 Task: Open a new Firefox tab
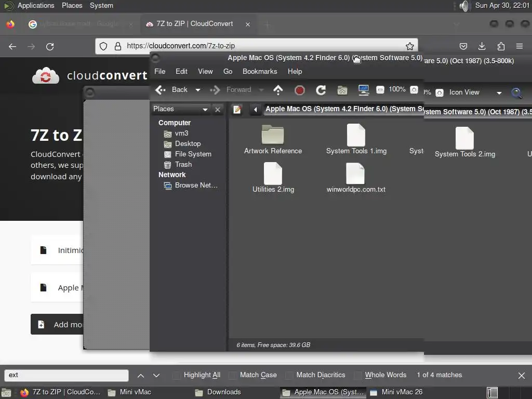pyautogui.click(x=268, y=24)
